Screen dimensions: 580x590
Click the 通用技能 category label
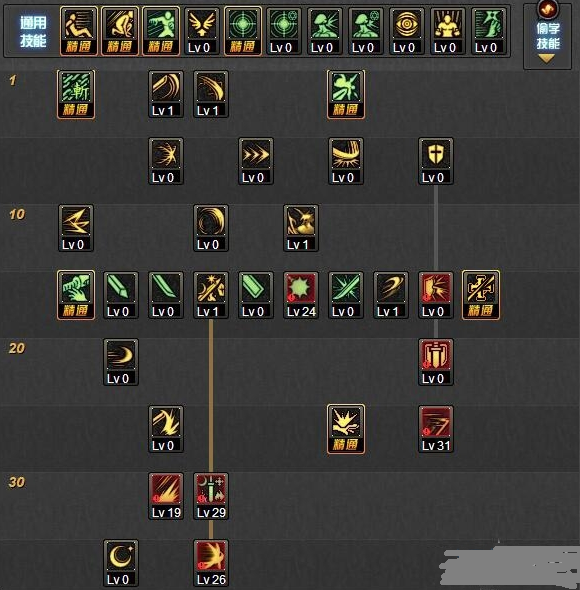[33, 32]
